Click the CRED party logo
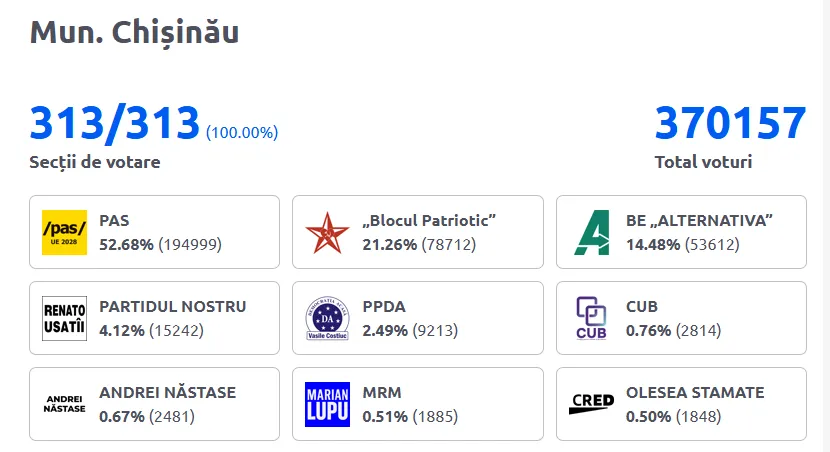This screenshot has width=830, height=452. click(x=591, y=404)
